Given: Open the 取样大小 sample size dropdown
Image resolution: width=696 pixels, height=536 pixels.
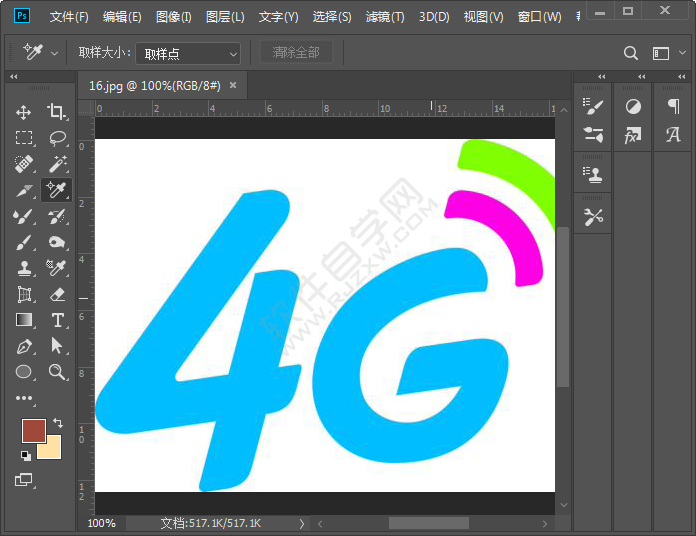Looking at the screenshot, I should [188, 54].
